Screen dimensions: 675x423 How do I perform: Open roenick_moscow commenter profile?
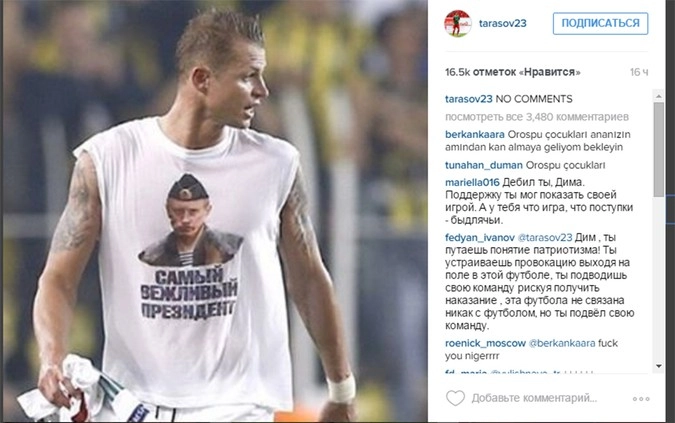[485, 343]
